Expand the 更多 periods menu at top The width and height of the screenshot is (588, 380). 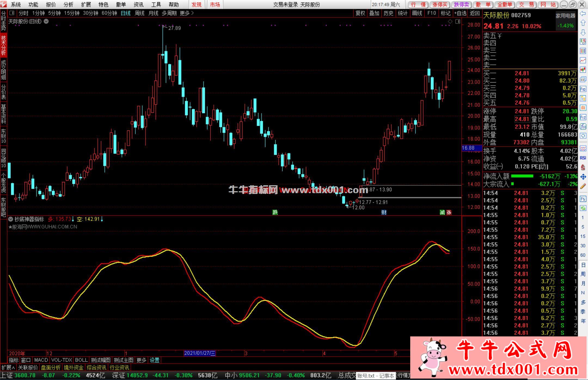click(187, 13)
